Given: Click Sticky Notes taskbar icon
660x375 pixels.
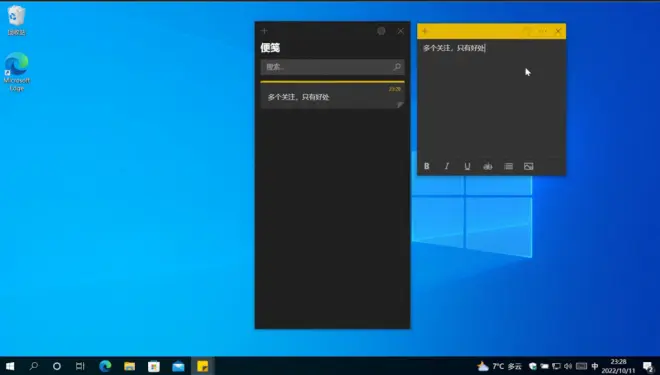Looking at the screenshot, I should tap(203, 366).
